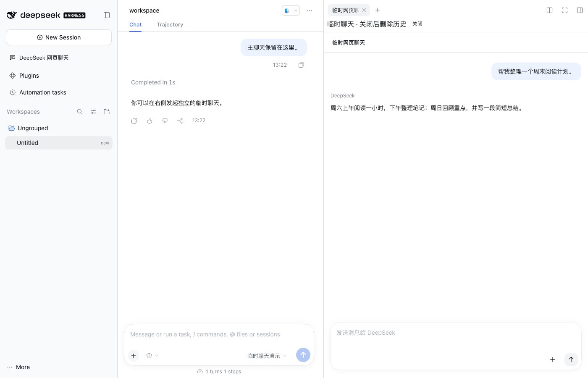Viewport: 588px width, 378px height.
Task: Open the permission shield dropdown
Action: pyautogui.click(x=152, y=356)
